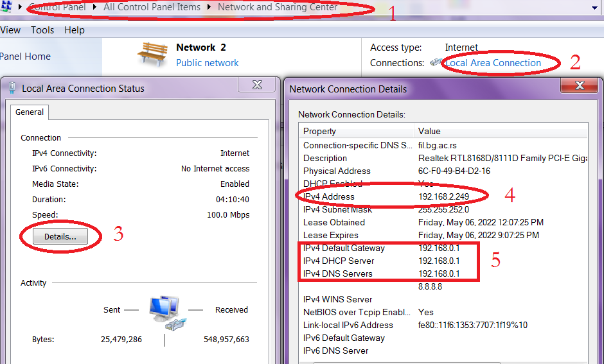Click the computers activity icon between Sent and Received
604x364 pixels.
tap(168, 313)
